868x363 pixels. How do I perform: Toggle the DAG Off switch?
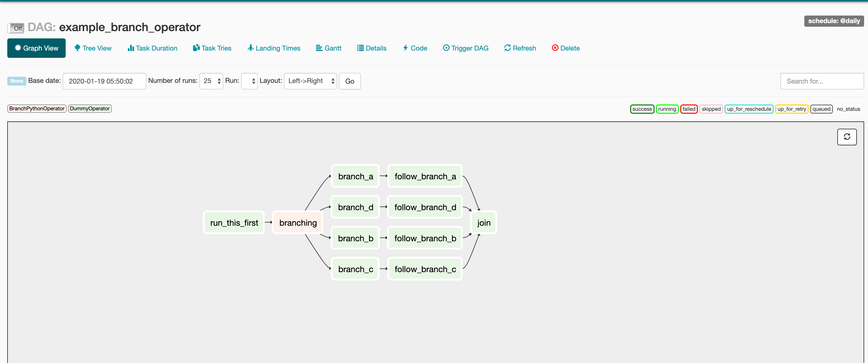click(16, 28)
